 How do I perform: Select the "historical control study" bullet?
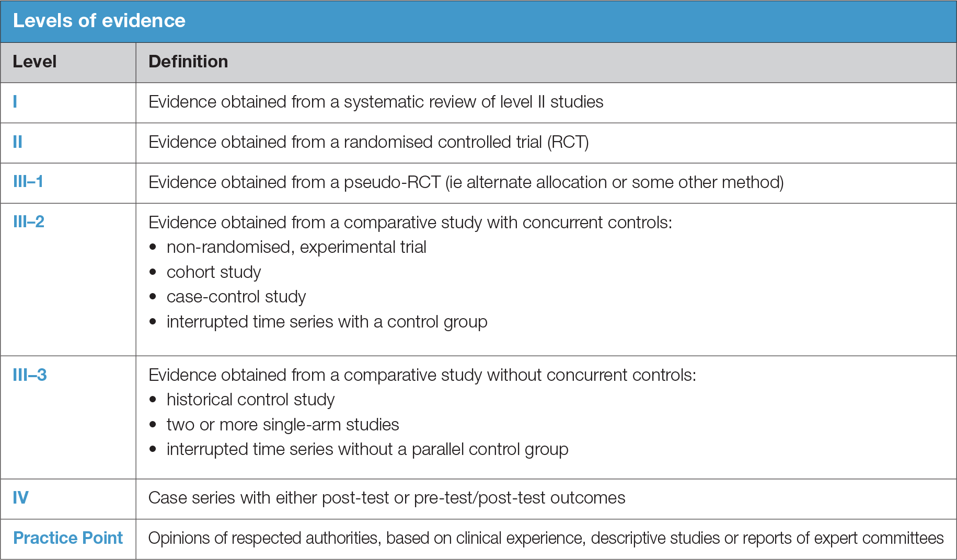click(x=250, y=400)
